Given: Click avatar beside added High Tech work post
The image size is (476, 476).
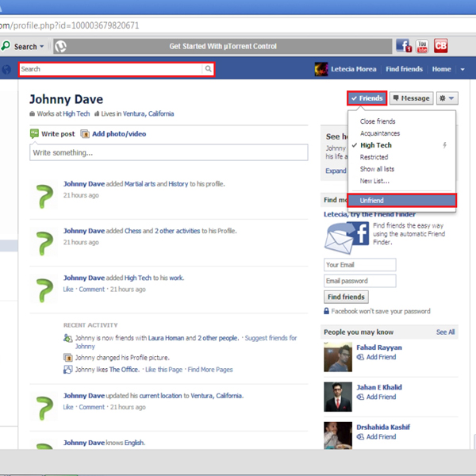Looking at the screenshot, I should [x=44, y=290].
